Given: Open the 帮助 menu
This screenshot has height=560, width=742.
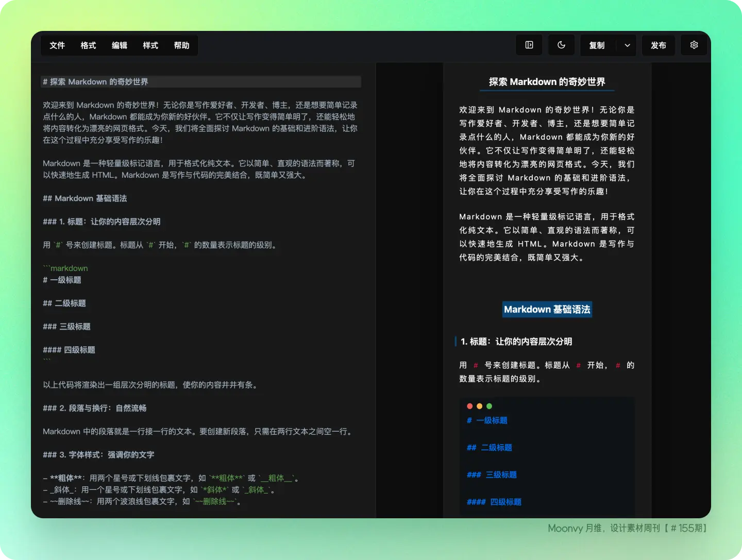Looking at the screenshot, I should click(x=181, y=45).
